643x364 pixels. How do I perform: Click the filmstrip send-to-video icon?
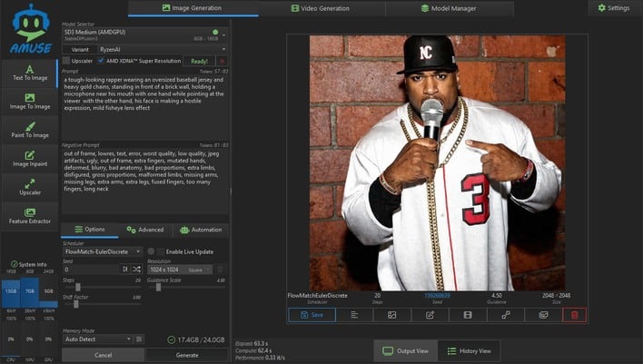pyautogui.click(x=468, y=315)
